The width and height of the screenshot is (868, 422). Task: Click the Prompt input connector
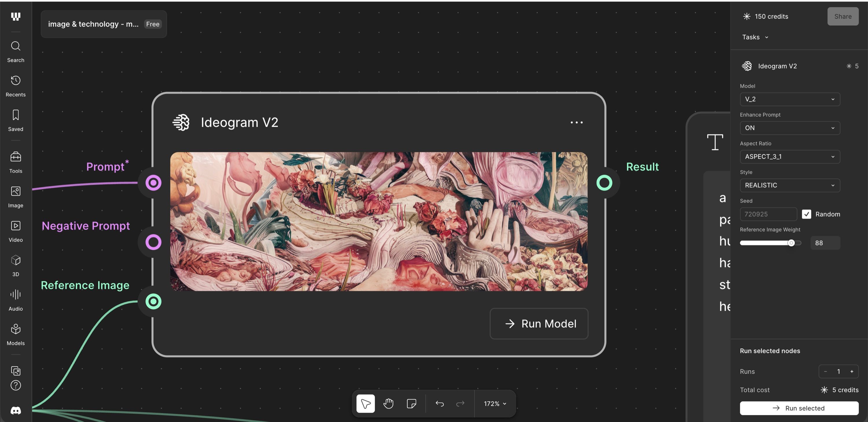coord(153,183)
